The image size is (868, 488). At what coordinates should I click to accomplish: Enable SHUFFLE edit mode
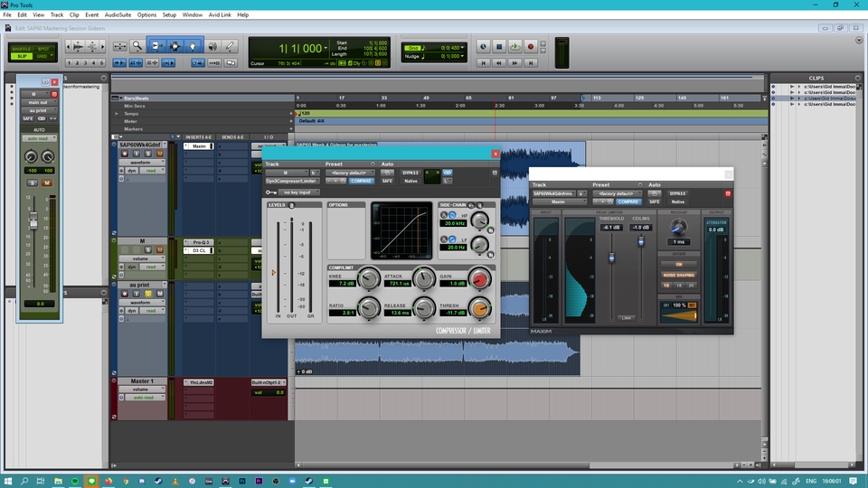(22, 49)
